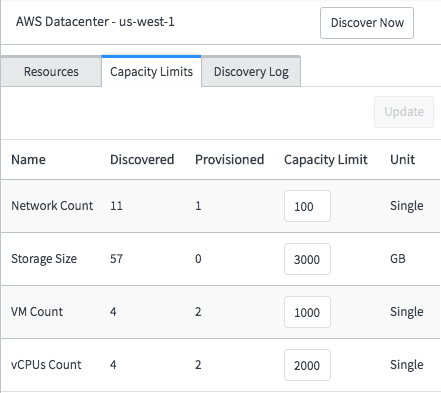This screenshot has height=393, width=441.
Task: Edit vCPUs Count capacity limit field
Action: tap(307, 365)
